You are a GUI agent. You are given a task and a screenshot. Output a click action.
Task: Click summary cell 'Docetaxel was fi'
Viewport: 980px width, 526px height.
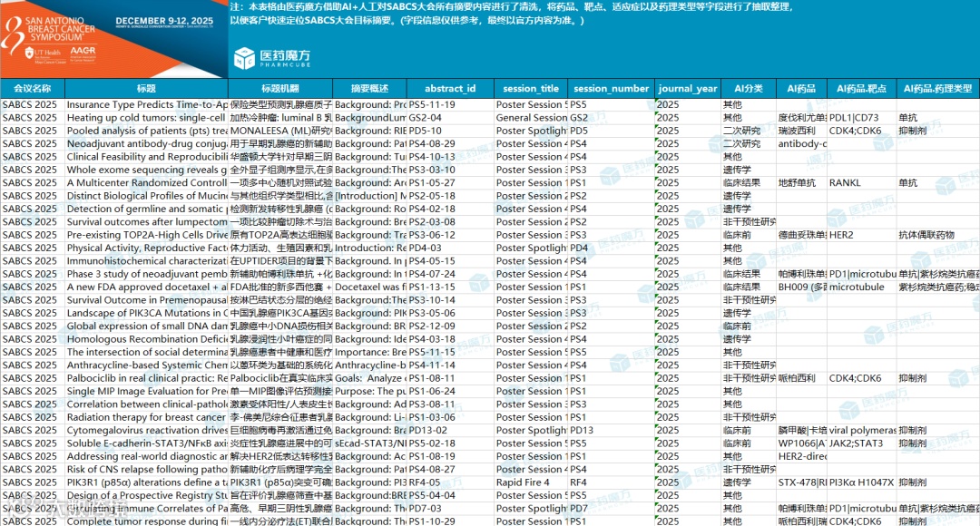370,287
